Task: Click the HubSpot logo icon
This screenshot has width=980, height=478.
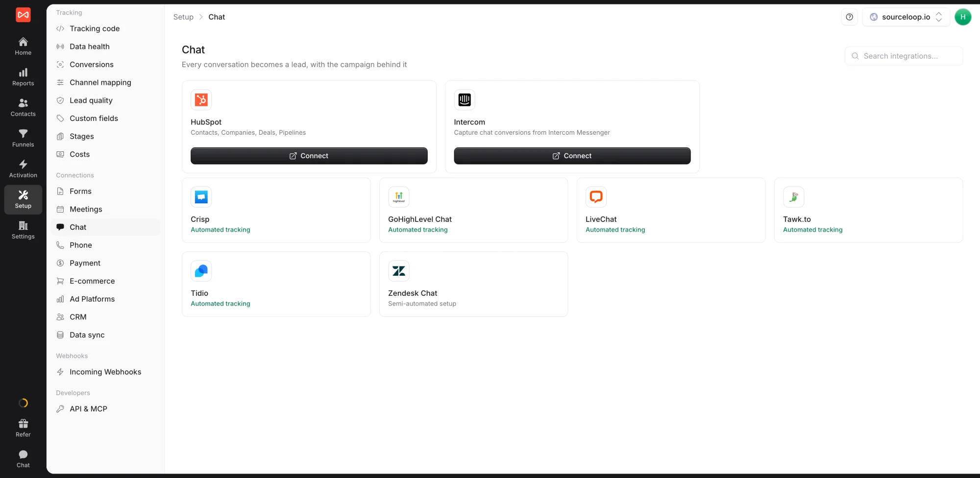Action: point(201,100)
